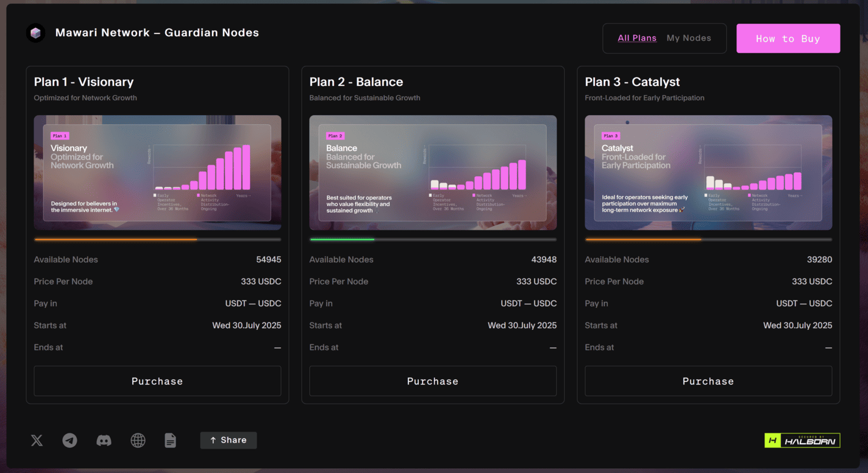This screenshot has width=868, height=473.
Task: Purchase Plan 3 - Catalyst node
Action: [708, 381]
